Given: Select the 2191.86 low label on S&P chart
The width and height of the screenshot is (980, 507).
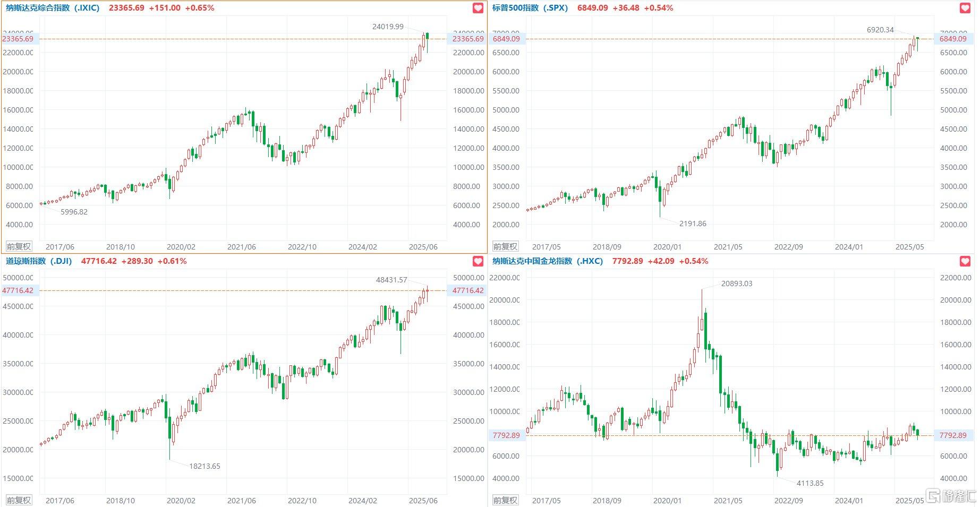Looking at the screenshot, I should [693, 224].
